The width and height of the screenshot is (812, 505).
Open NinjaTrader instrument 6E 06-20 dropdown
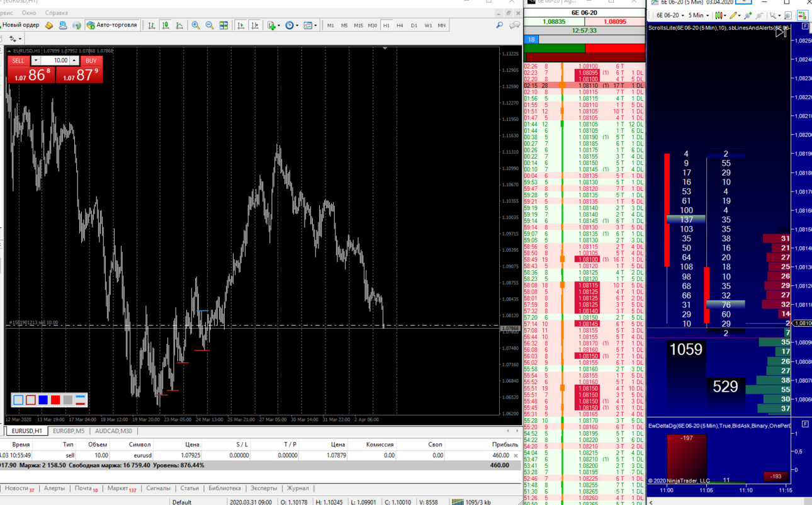coord(670,15)
